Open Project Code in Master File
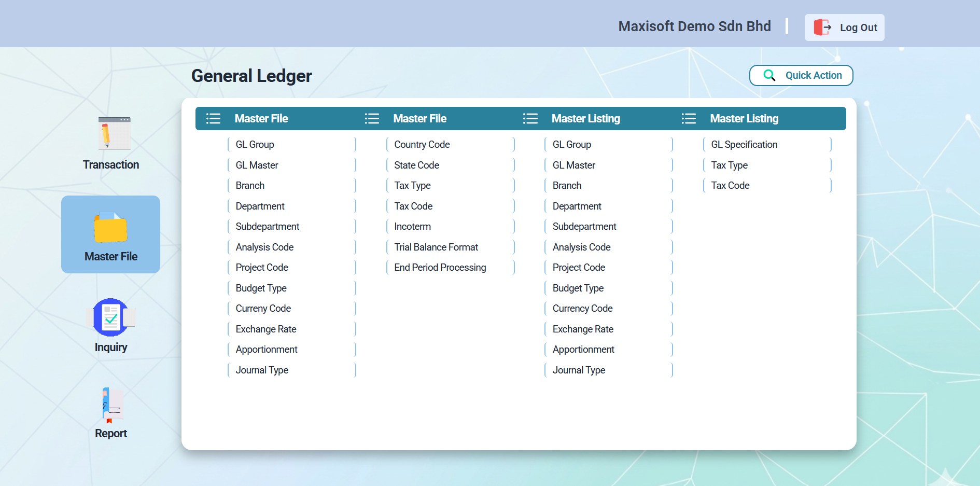The image size is (980, 486). [x=292, y=267]
